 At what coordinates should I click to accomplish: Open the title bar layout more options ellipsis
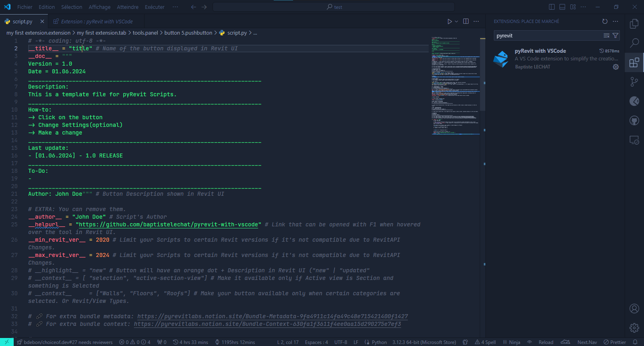click(583, 7)
